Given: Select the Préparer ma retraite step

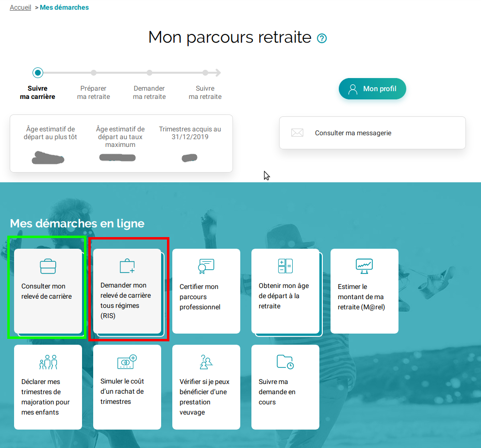Looking at the screenshot, I should 94,93.
